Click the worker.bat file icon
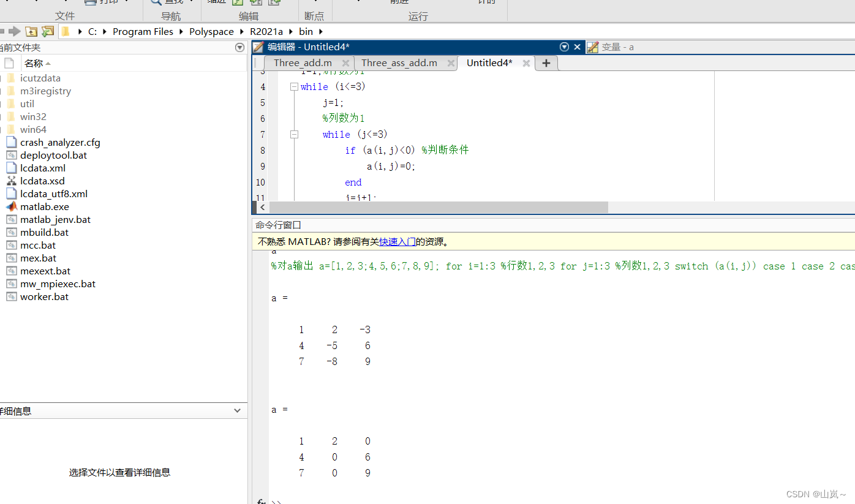This screenshot has height=504, width=855. pos(10,296)
